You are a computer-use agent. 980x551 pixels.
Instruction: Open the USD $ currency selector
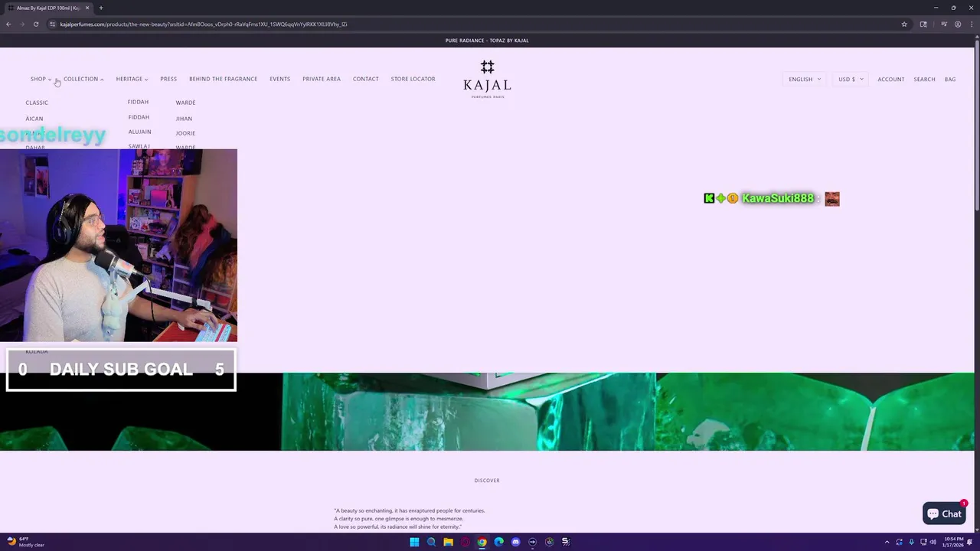click(851, 79)
